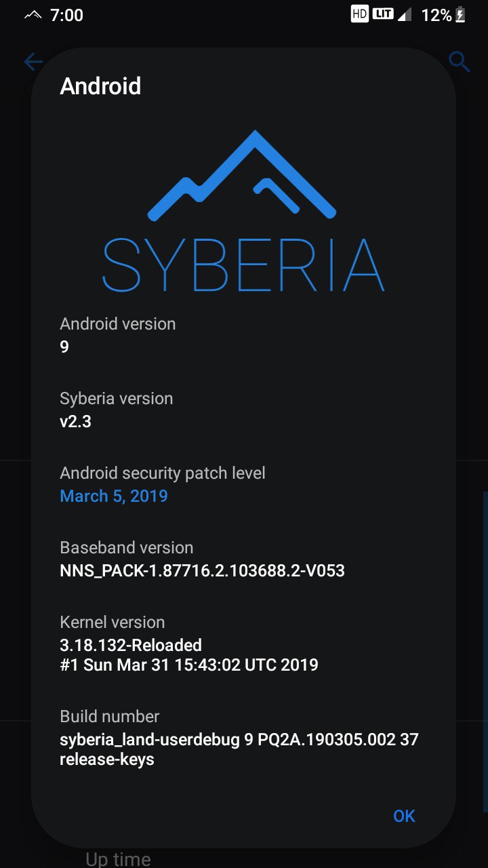Tap the battery charging icon

click(x=460, y=15)
